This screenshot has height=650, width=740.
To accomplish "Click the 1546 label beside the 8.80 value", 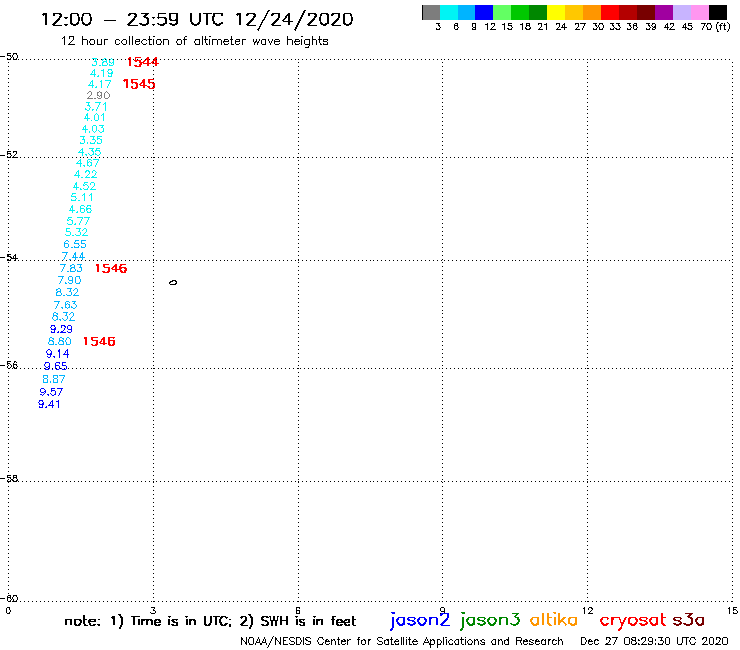I will [x=99, y=341].
